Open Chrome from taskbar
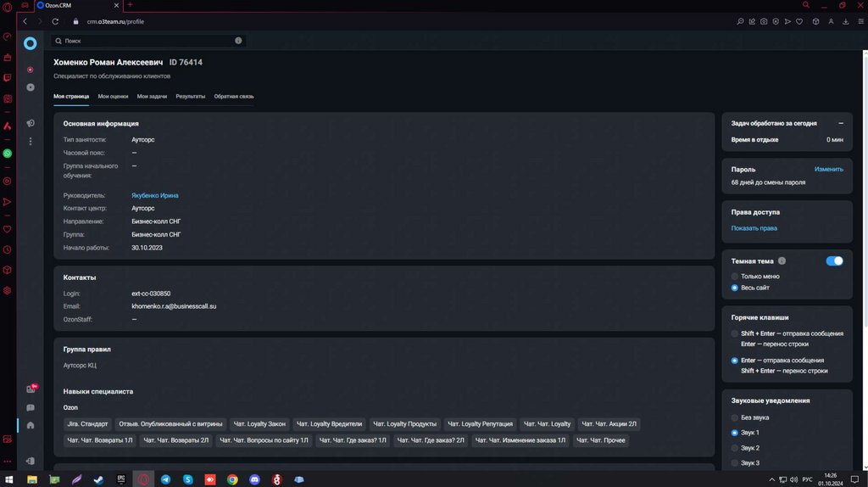The width and height of the screenshot is (868, 487). click(x=232, y=479)
